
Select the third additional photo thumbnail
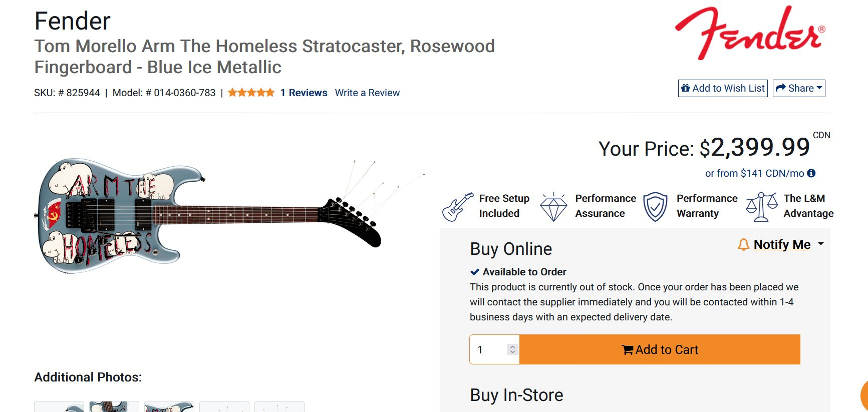(x=169, y=406)
